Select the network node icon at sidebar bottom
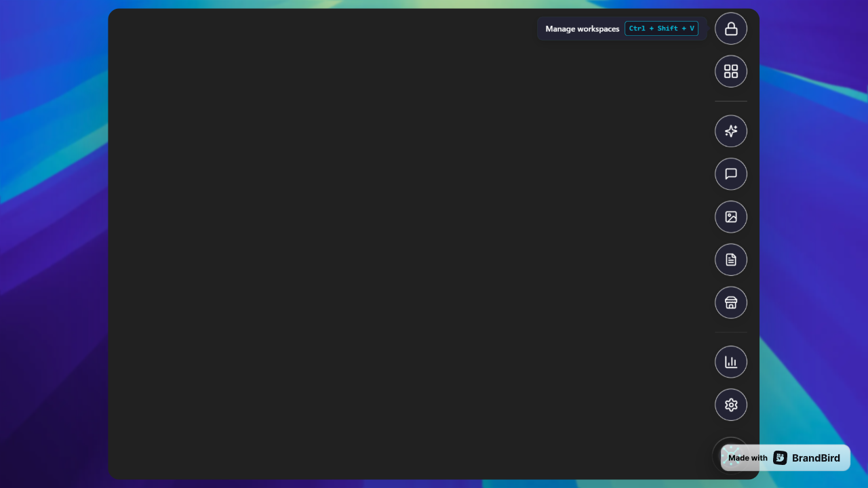The image size is (868, 488). point(730,453)
